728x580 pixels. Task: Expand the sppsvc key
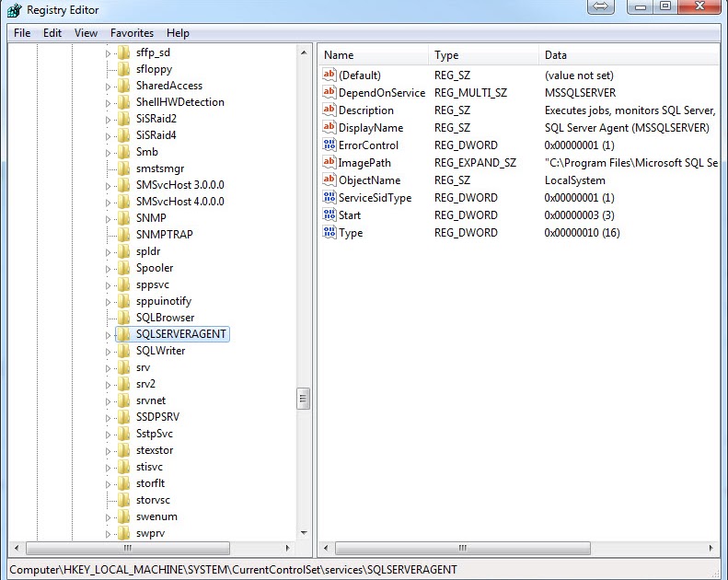[x=108, y=285]
